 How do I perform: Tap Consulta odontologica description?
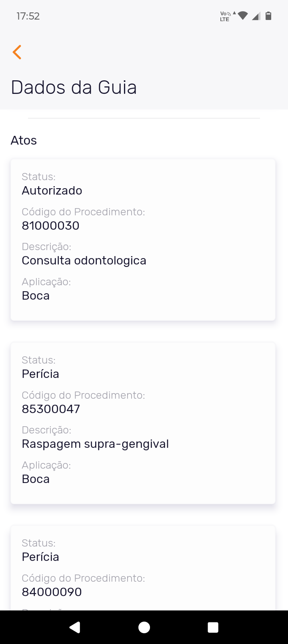coord(84,260)
